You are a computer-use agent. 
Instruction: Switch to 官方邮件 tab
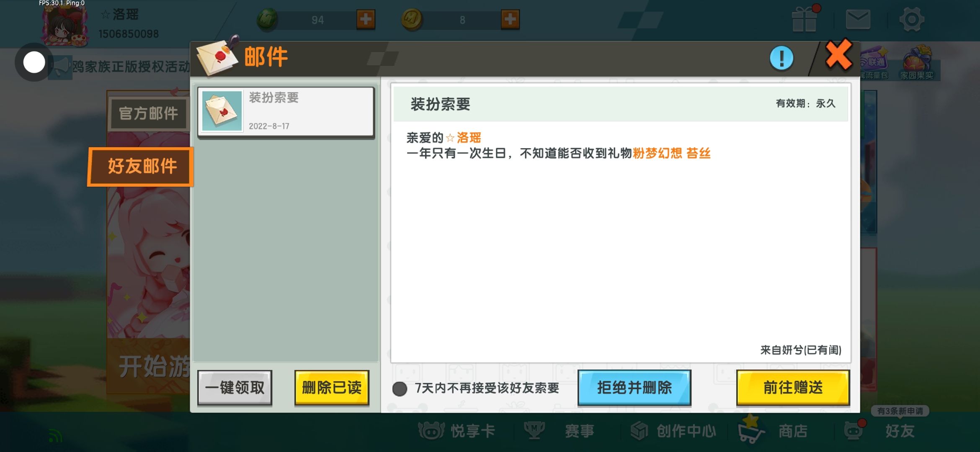[148, 113]
